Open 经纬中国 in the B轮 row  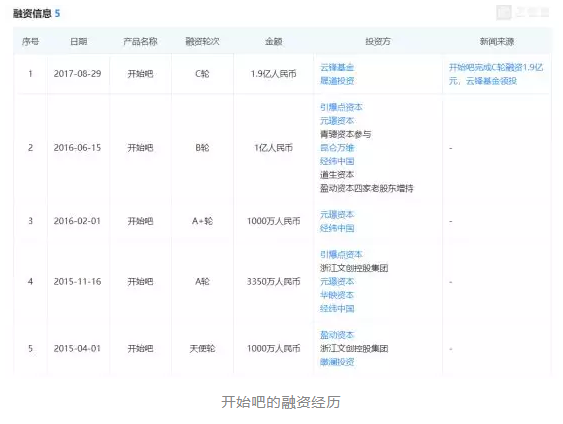pyautogui.click(x=337, y=161)
